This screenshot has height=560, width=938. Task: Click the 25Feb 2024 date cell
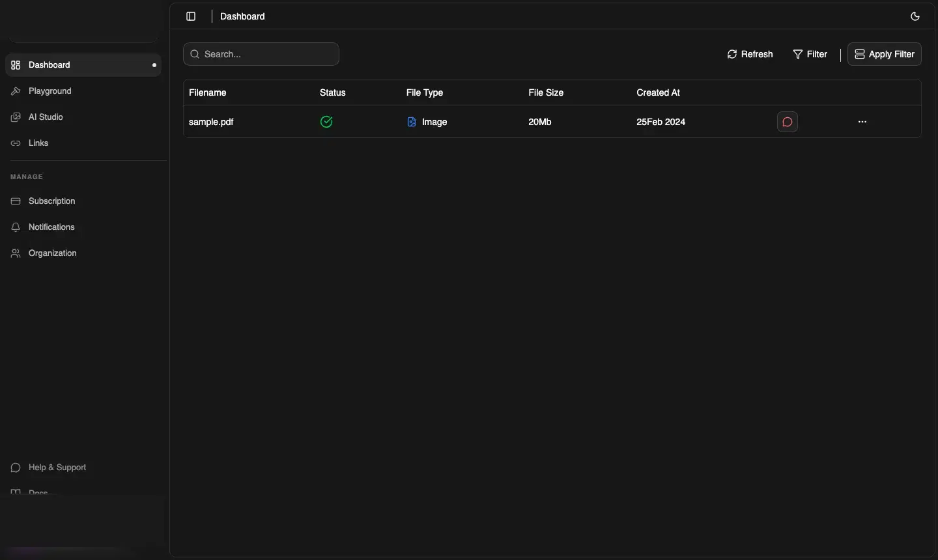(x=661, y=122)
